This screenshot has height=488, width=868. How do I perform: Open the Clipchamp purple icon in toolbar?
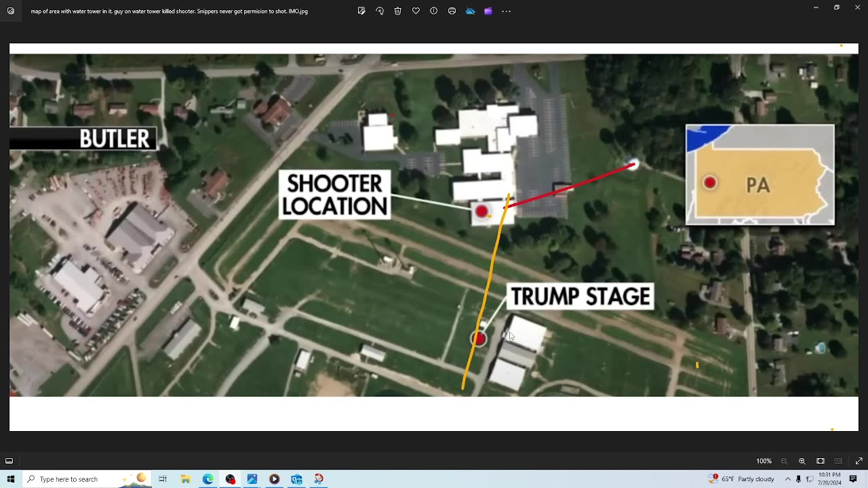pyautogui.click(x=488, y=11)
